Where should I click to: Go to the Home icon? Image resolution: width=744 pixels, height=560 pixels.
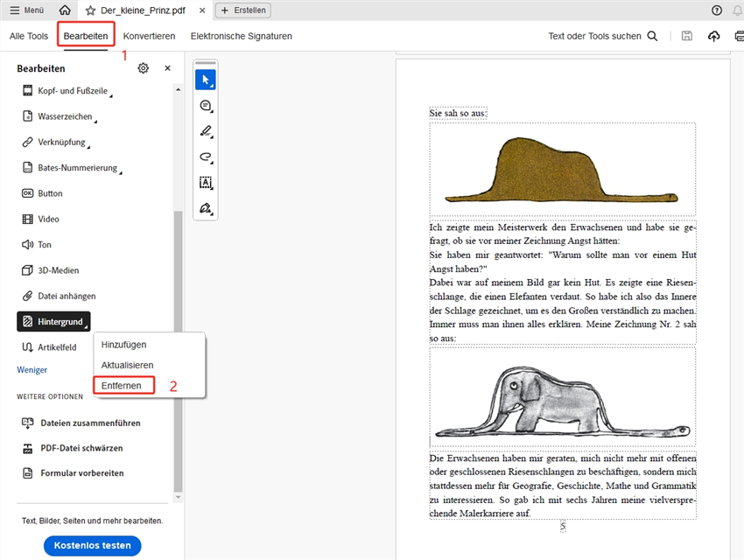pos(65,10)
